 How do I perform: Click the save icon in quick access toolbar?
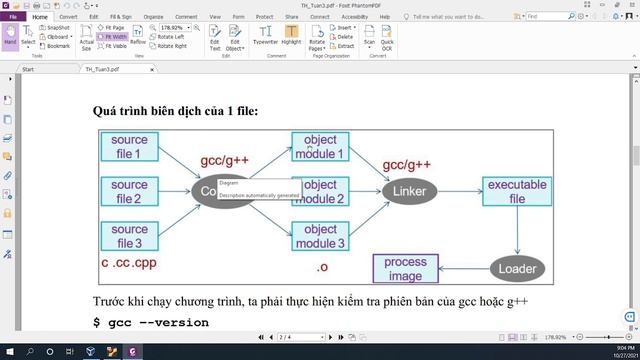pos(27,5)
